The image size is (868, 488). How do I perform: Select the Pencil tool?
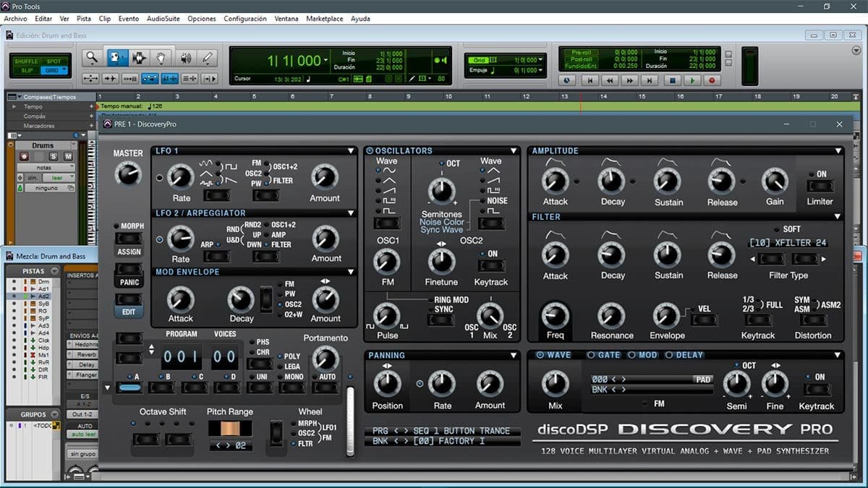208,58
